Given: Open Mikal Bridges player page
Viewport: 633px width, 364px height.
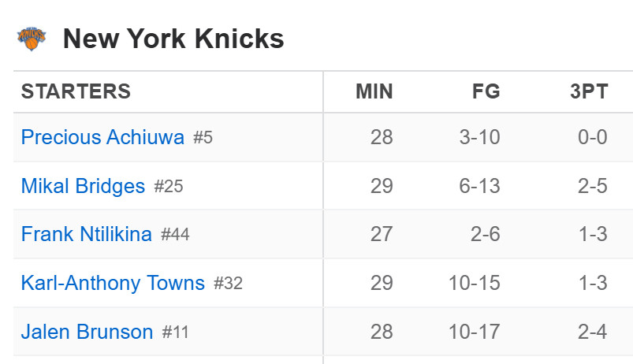Looking at the screenshot, I should 83,186.
